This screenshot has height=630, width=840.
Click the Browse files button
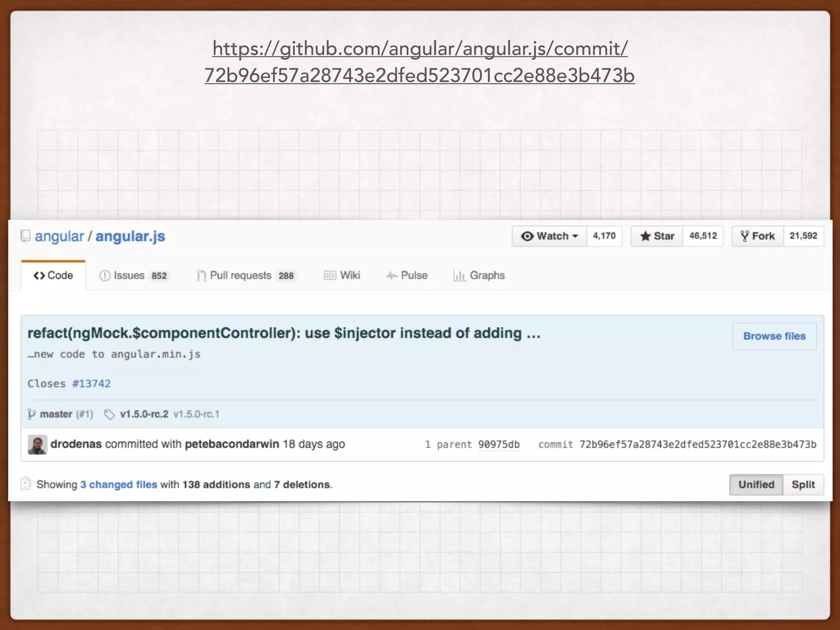(x=774, y=336)
